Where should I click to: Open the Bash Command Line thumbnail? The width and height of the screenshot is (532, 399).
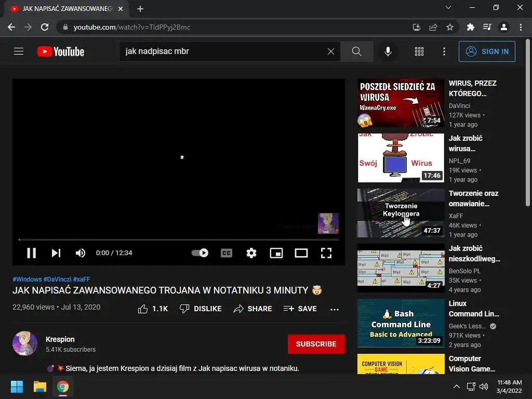(x=401, y=323)
